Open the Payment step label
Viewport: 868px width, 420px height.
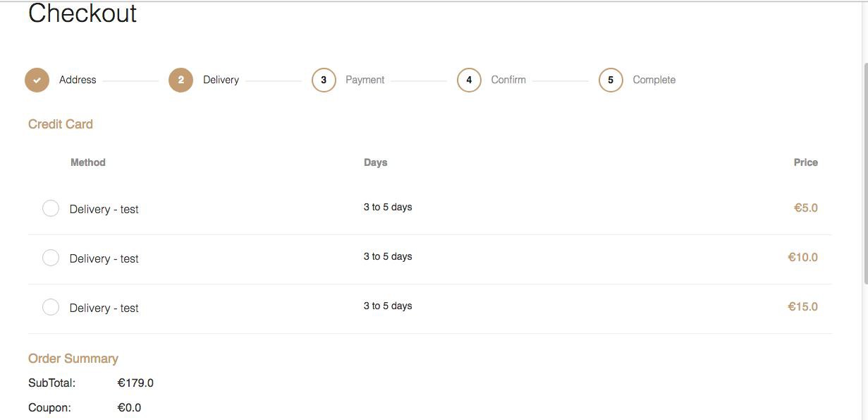(x=365, y=80)
